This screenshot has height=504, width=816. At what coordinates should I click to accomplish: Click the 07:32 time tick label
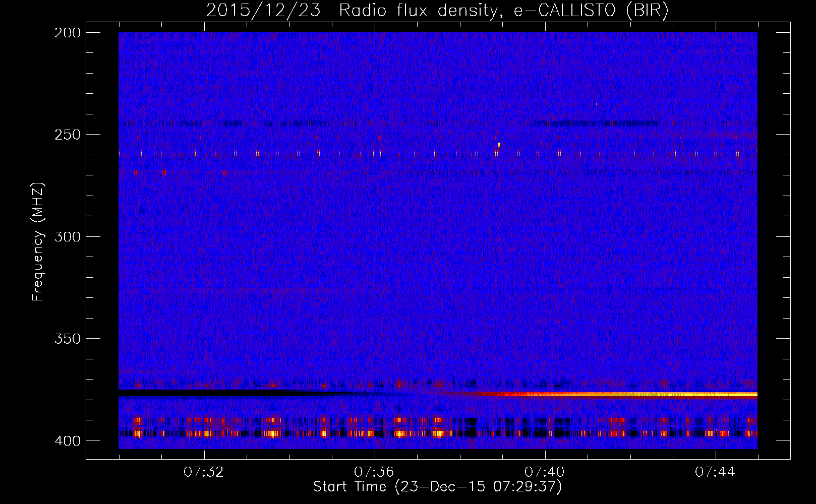point(204,472)
